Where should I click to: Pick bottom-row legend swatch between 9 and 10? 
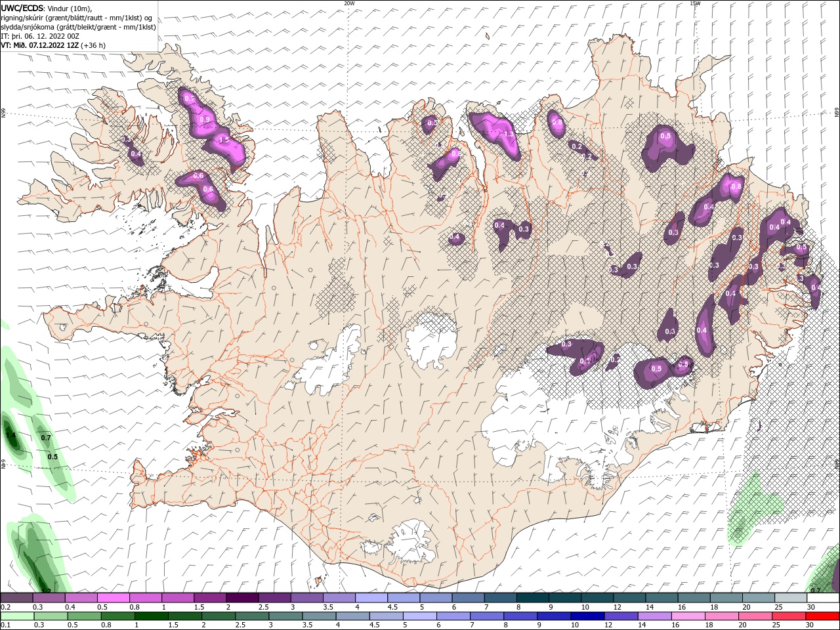point(553,616)
